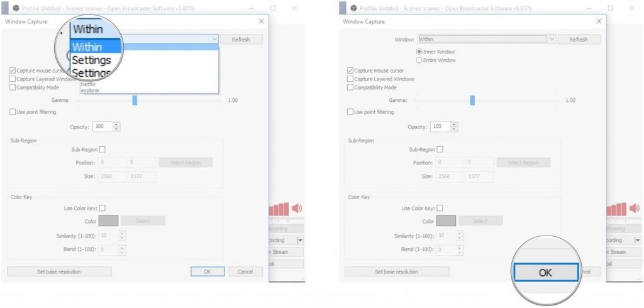Click Set base resolution in dialog with open list
This screenshot has width=644, height=308.
pyautogui.click(x=60, y=271)
